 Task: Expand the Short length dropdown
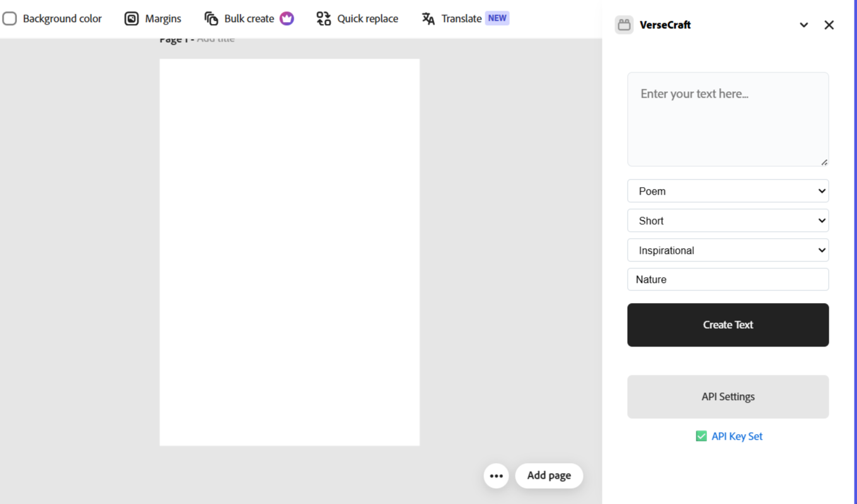click(x=728, y=220)
